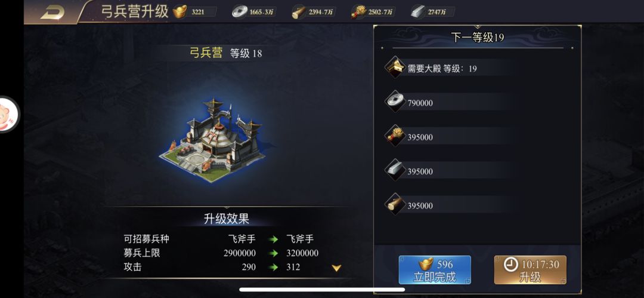Tap the iron cost icon in requirements list
The height and width of the screenshot is (298, 644).
coord(395,170)
